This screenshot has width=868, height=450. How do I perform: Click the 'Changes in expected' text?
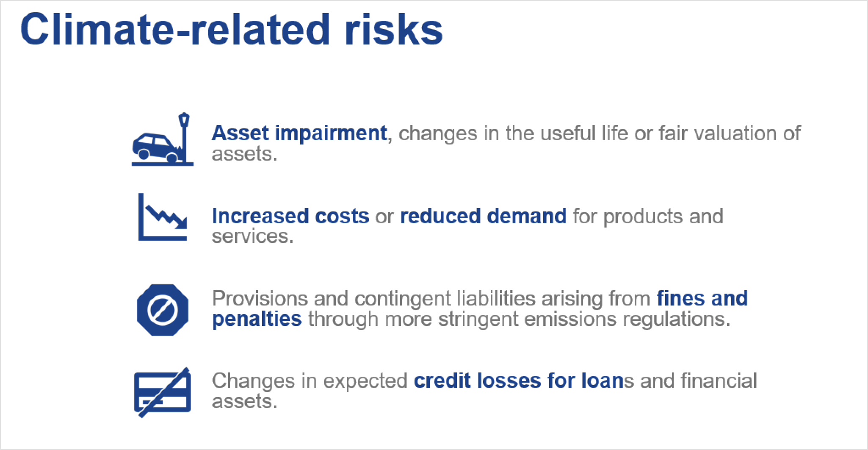(x=310, y=381)
